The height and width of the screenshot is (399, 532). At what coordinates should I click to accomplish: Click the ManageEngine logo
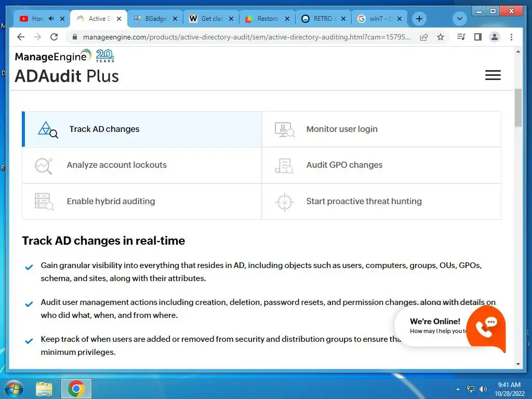click(x=54, y=56)
